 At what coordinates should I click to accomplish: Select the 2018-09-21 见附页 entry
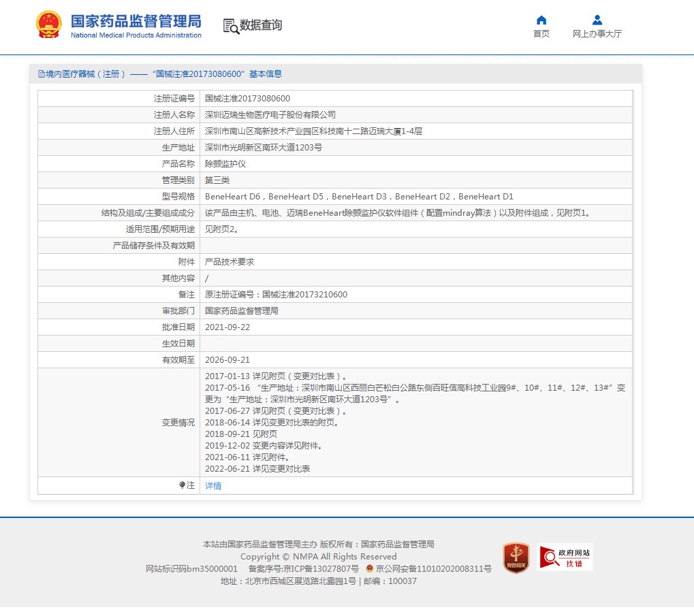click(241, 434)
